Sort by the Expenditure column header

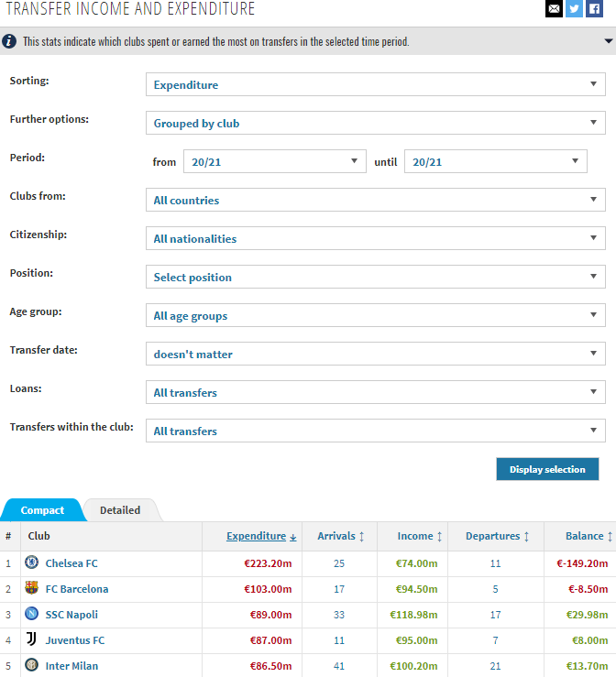(x=256, y=536)
